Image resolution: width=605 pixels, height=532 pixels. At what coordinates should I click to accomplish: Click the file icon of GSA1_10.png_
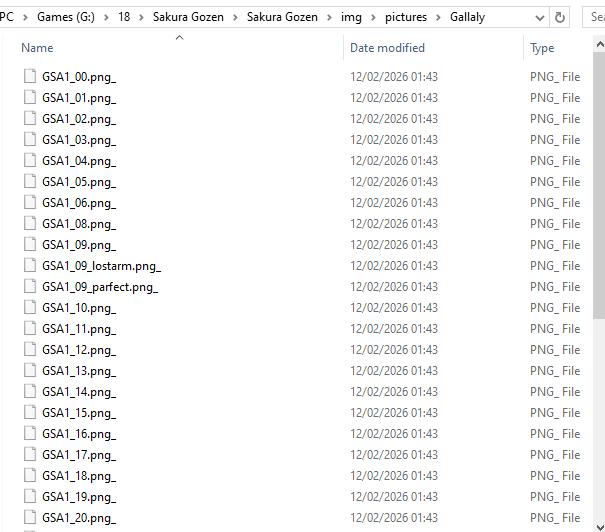click(x=30, y=307)
